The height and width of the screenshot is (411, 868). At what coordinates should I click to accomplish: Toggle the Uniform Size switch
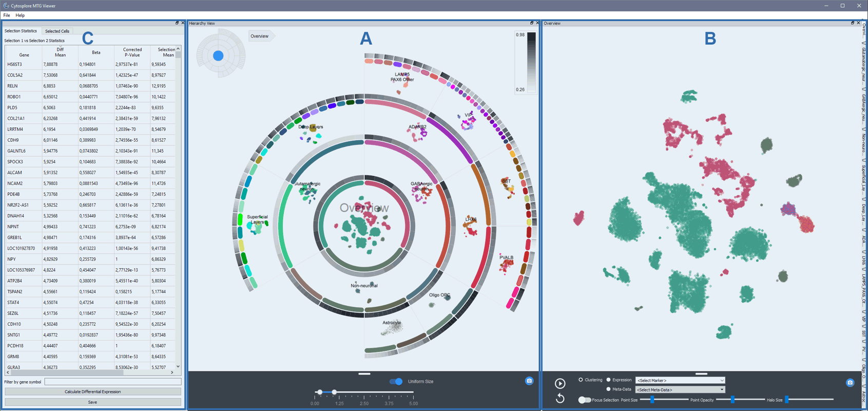click(x=396, y=381)
